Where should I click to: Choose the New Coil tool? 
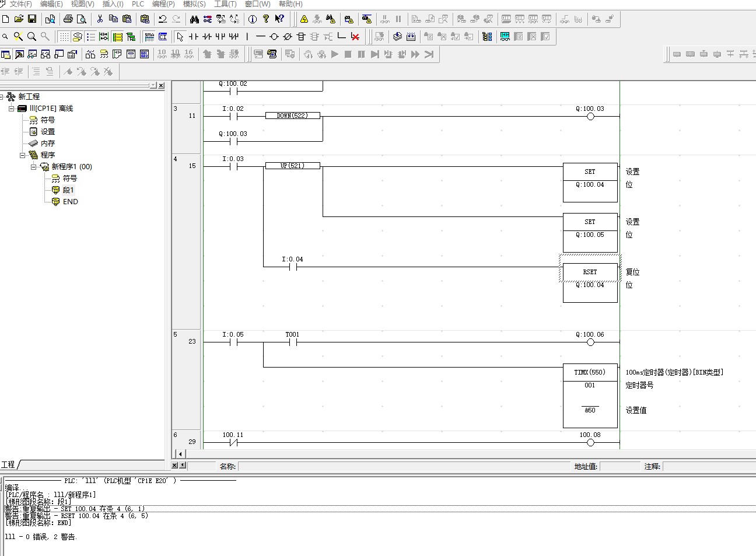coord(274,37)
